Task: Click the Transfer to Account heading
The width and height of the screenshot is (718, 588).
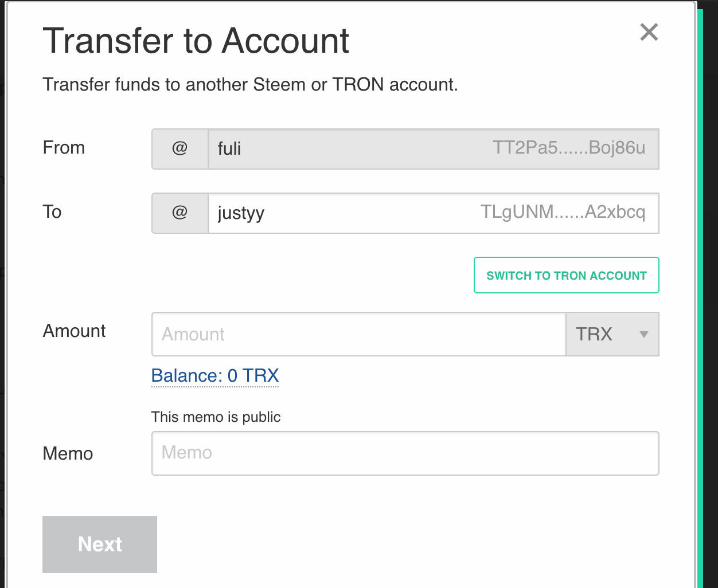Action: [196, 41]
